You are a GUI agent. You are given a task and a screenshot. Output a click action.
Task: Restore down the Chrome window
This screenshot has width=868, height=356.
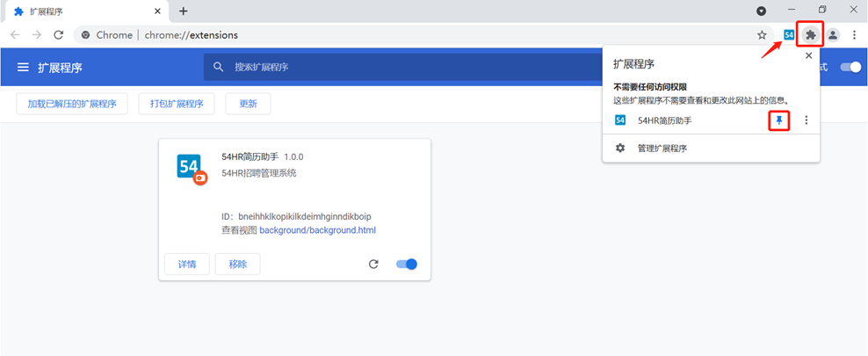click(x=822, y=10)
